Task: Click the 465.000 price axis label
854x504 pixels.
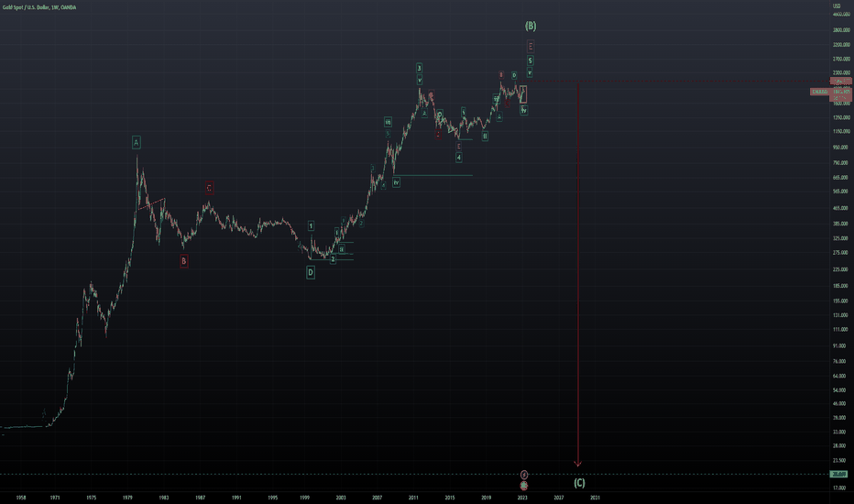Action: pos(840,208)
